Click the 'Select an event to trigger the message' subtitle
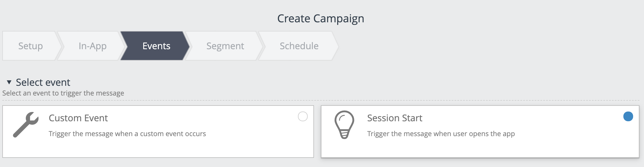 tap(63, 93)
